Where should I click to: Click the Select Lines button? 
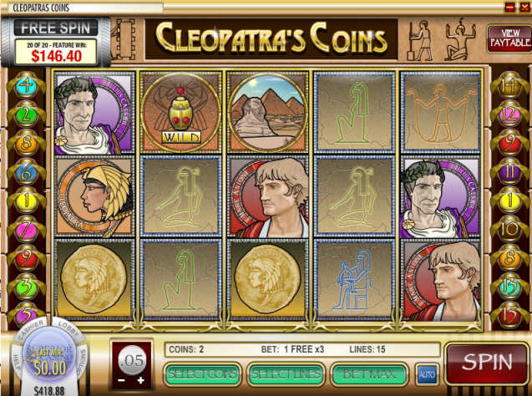286,374
